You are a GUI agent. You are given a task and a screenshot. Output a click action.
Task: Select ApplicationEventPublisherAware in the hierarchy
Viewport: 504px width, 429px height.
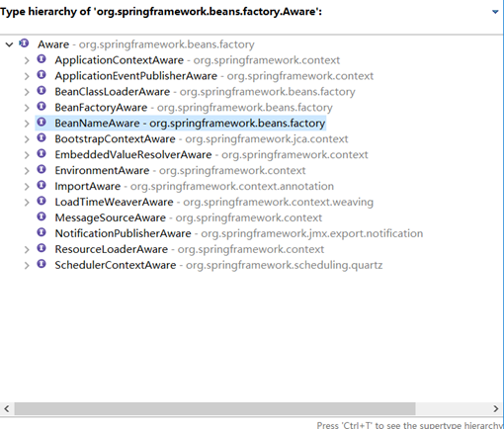(x=214, y=76)
